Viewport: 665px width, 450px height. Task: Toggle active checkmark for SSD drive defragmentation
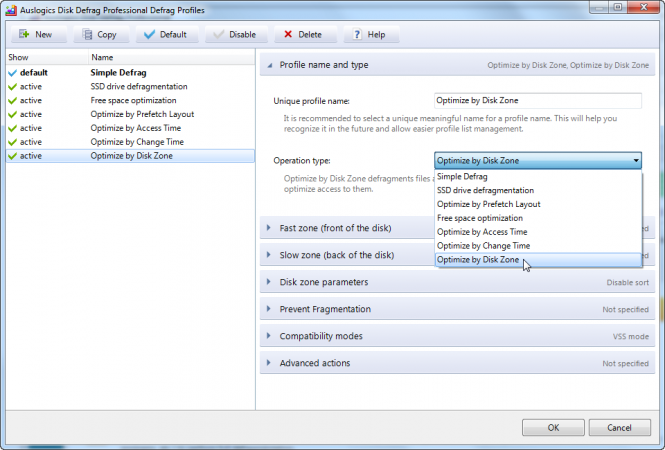pos(12,87)
